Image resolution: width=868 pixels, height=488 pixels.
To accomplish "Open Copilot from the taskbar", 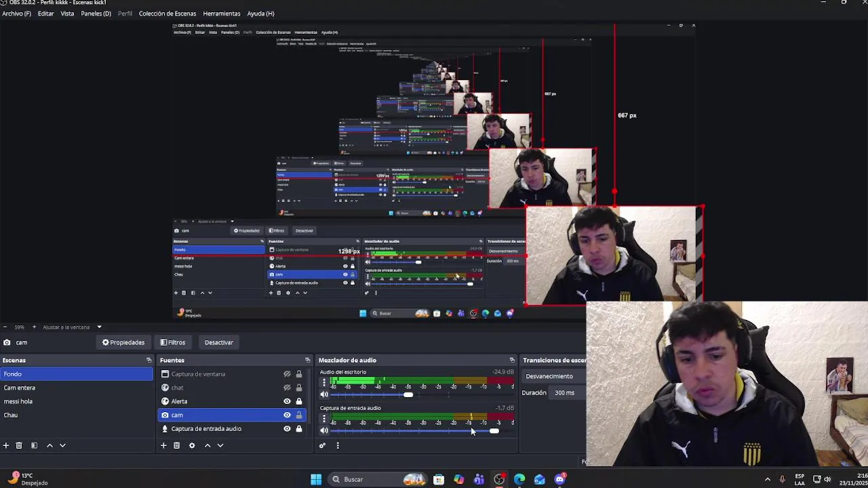I will point(459,479).
